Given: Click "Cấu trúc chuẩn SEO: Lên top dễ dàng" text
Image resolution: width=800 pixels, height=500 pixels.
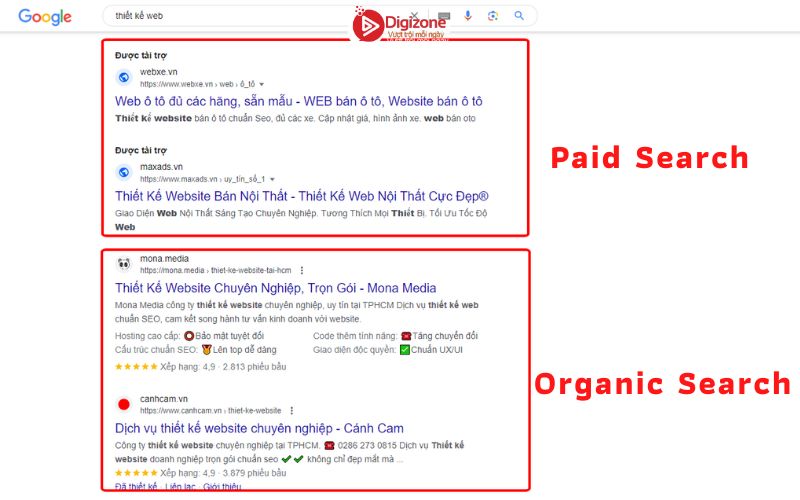Looking at the screenshot, I should [195, 349].
